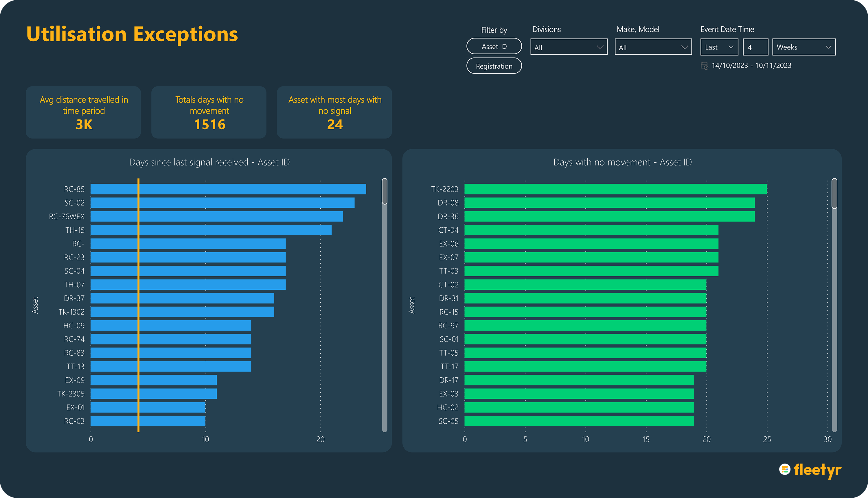This screenshot has height=498, width=868.
Task: Select the TK-1302 blue bar
Action: (x=182, y=312)
